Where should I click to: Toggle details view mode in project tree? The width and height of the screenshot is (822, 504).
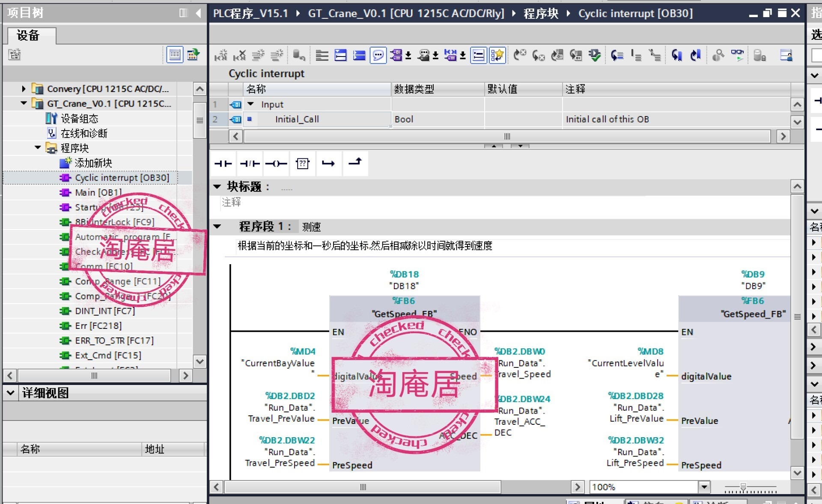[175, 55]
